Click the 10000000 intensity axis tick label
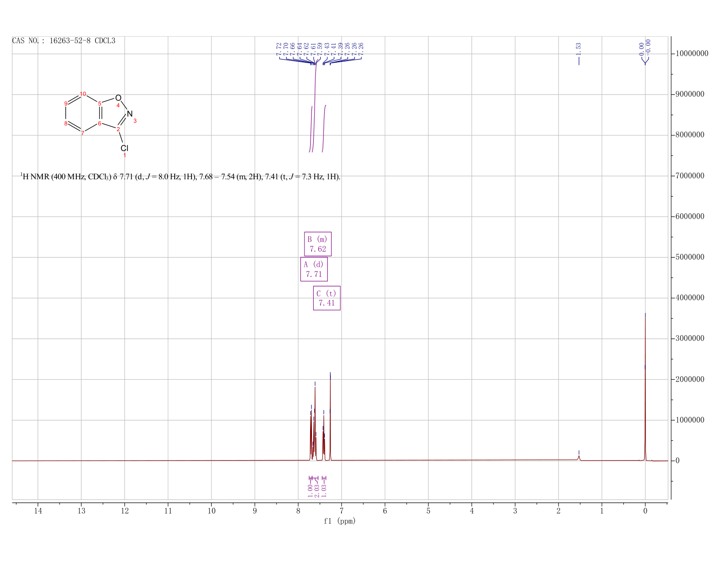The height and width of the screenshot is (563, 728). 691,54
